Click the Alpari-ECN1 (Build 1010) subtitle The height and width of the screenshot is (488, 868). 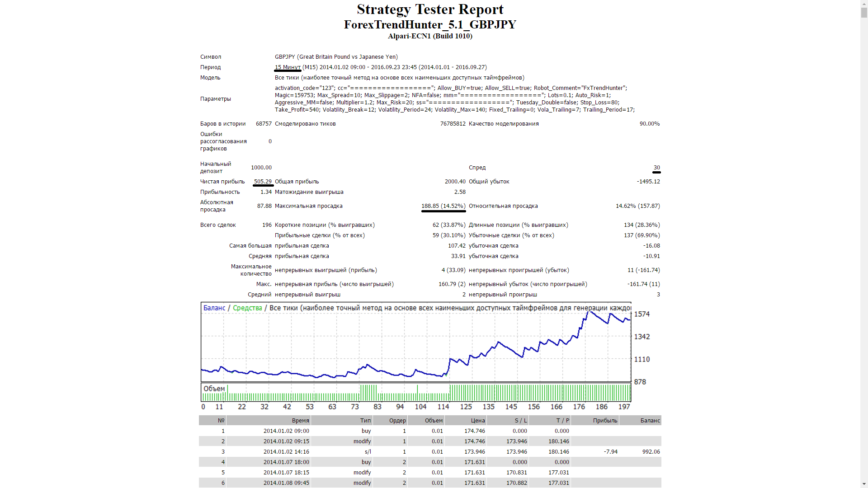click(430, 36)
